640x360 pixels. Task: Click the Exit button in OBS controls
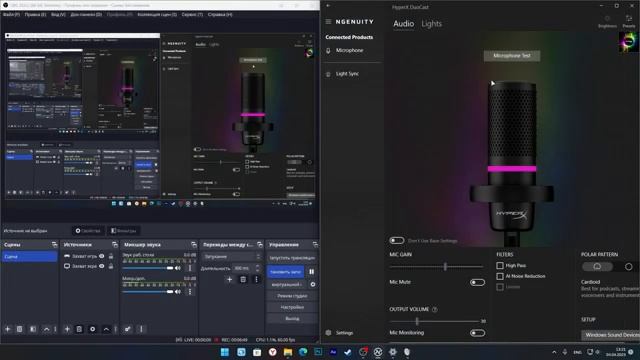[x=292, y=318]
